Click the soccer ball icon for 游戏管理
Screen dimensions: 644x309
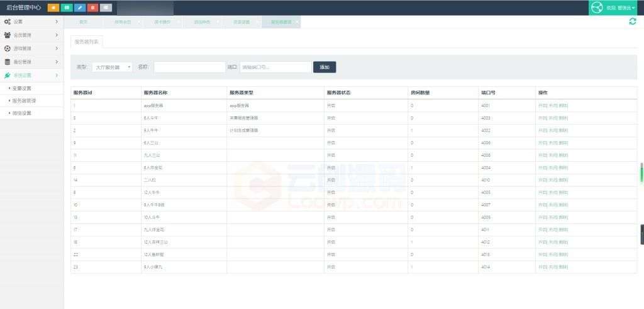tap(8, 48)
